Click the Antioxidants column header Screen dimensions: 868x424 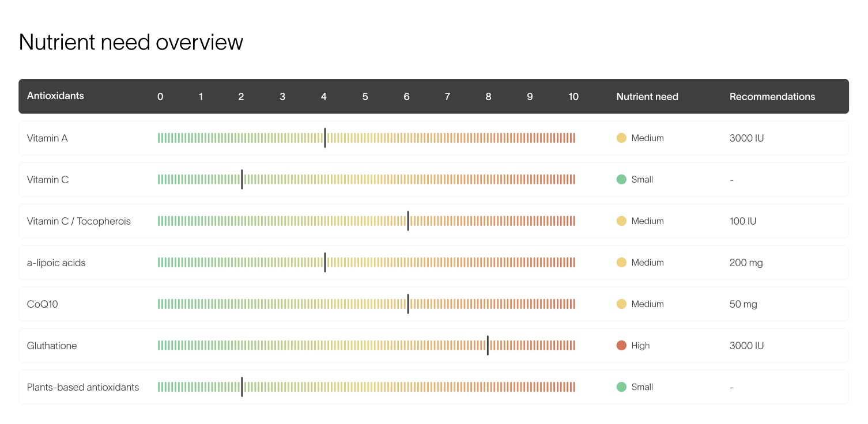click(55, 96)
